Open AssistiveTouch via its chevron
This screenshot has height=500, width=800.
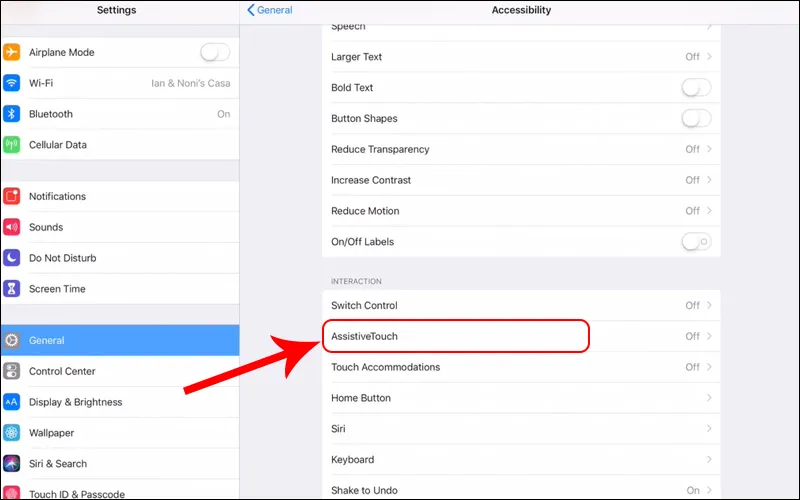709,336
